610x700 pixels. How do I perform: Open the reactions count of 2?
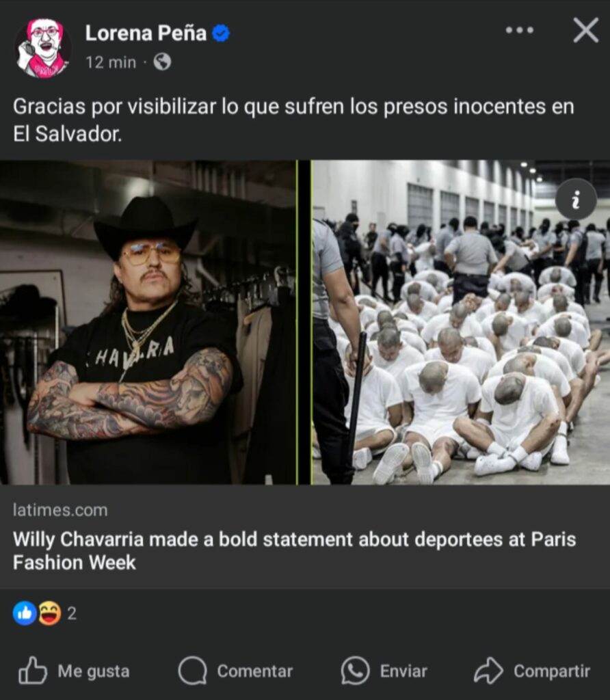tap(72, 613)
